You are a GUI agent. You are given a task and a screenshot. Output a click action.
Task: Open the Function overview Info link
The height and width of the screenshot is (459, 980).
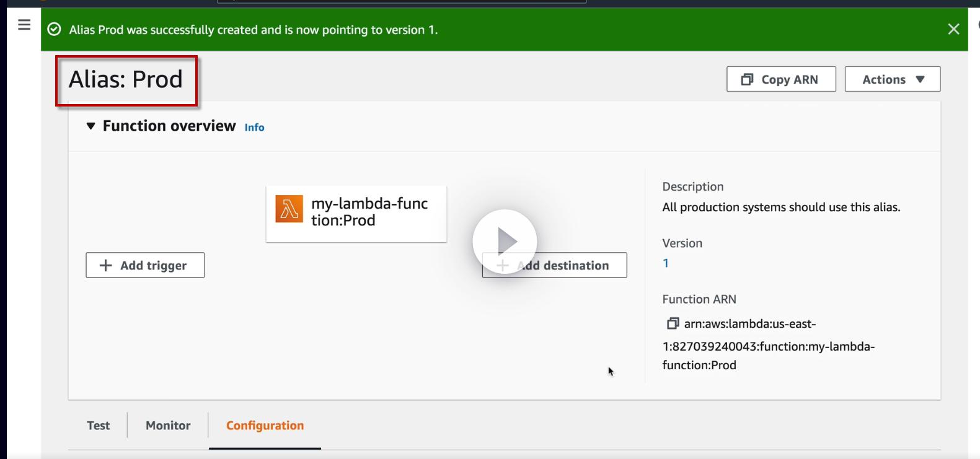coord(254,128)
